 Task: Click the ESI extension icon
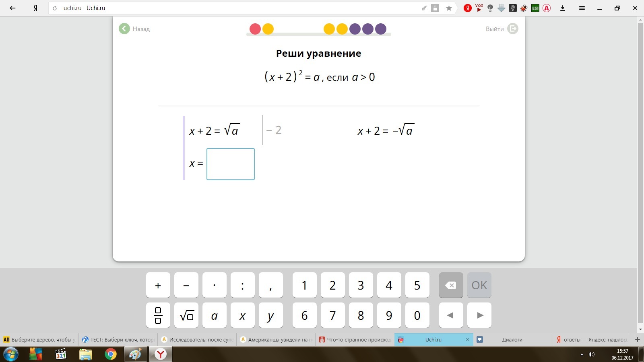click(x=535, y=7)
